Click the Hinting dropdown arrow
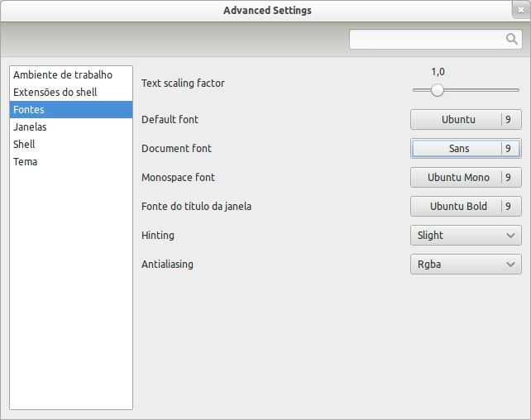This screenshot has height=420, width=531. click(511, 236)
